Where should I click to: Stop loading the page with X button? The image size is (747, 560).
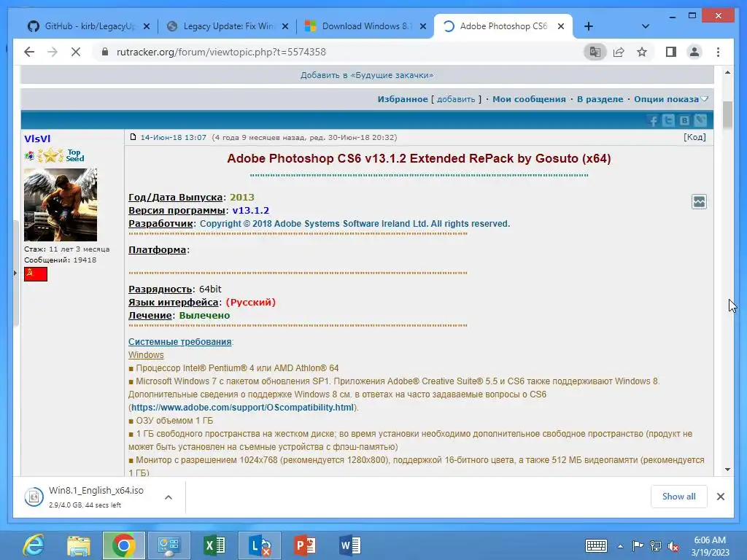[x=76, y=52]
